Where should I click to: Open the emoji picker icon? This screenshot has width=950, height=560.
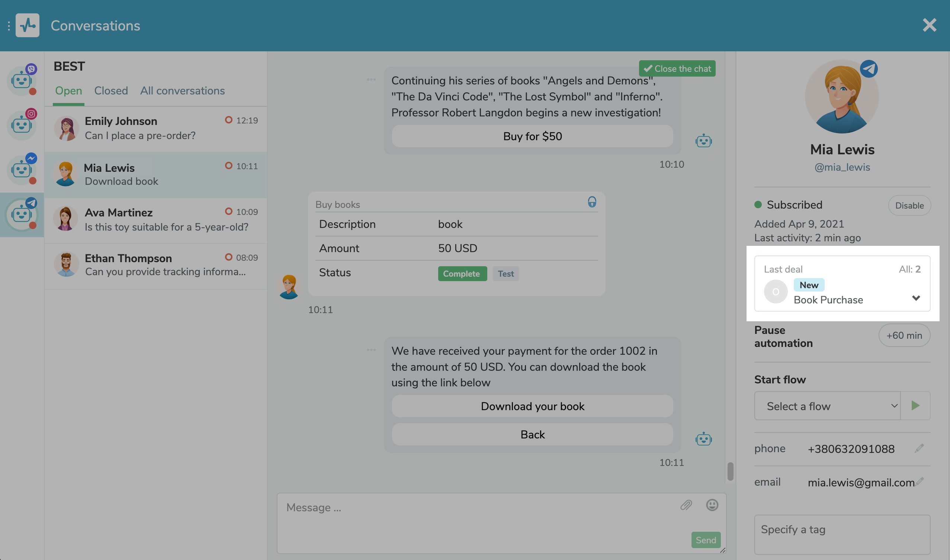712,505
